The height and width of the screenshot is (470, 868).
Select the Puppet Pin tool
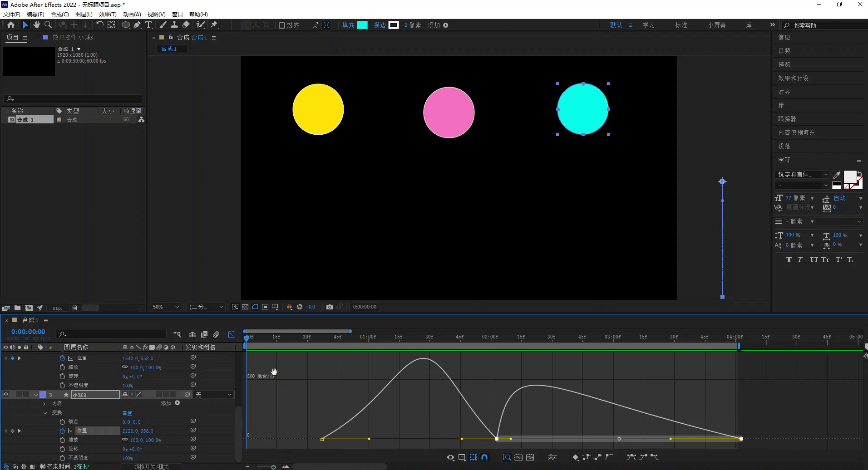click(214, 25)
